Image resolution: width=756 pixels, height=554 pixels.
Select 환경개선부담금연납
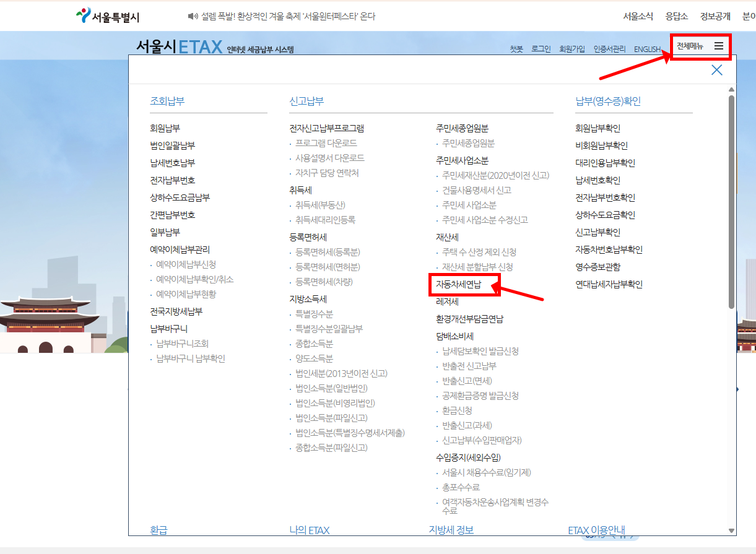click(x=469, y=319)
